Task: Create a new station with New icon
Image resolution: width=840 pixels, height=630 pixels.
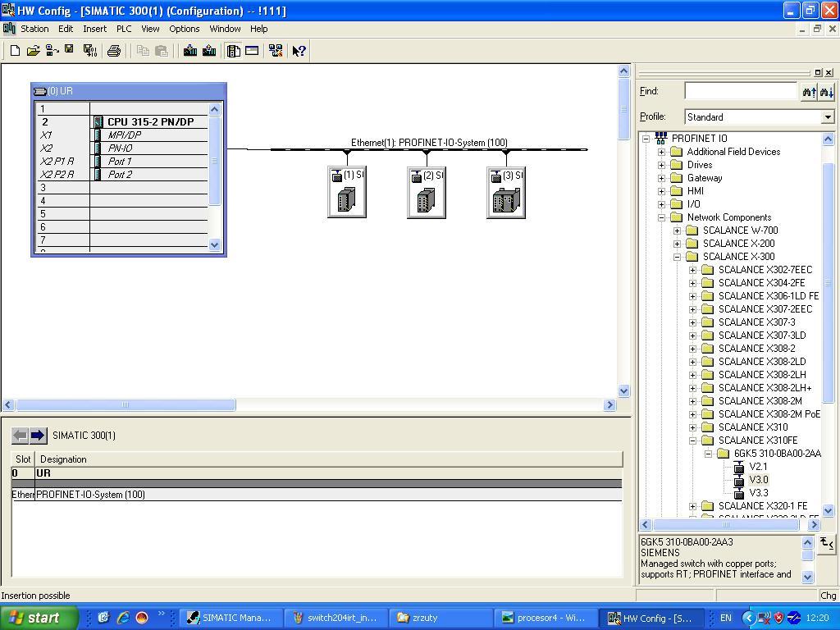Action: [15, 51]
